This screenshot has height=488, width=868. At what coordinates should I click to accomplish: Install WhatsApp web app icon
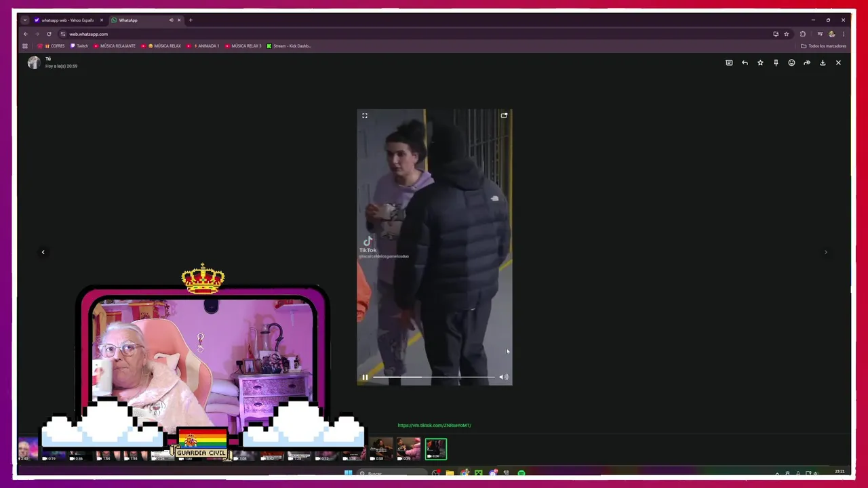776,34
